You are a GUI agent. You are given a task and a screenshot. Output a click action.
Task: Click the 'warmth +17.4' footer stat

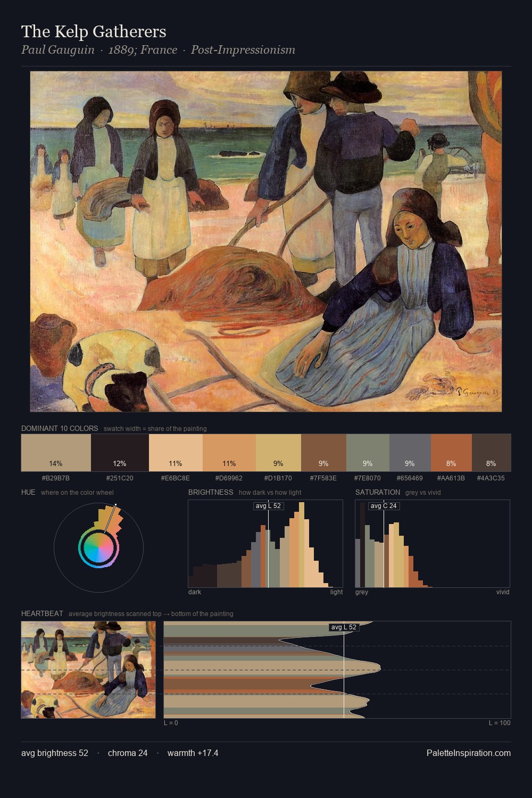coord(193,753)
